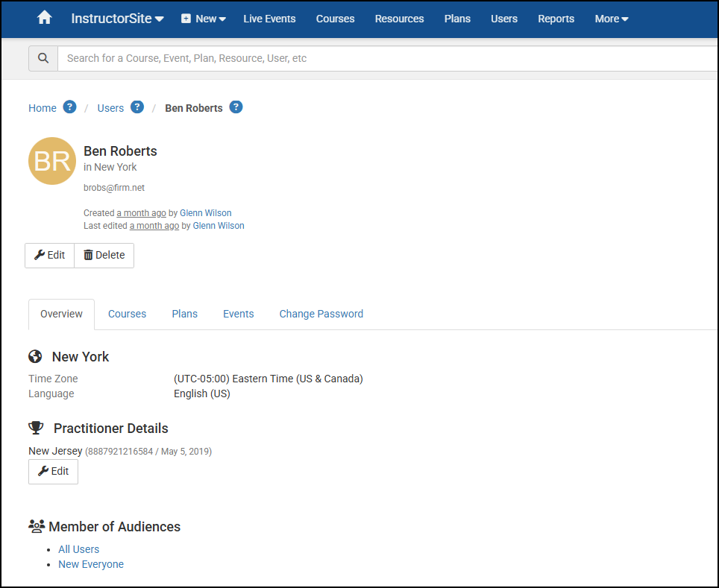Edit the Practitioner Details
The image size is (719, 588).
[x=53, y=472]
